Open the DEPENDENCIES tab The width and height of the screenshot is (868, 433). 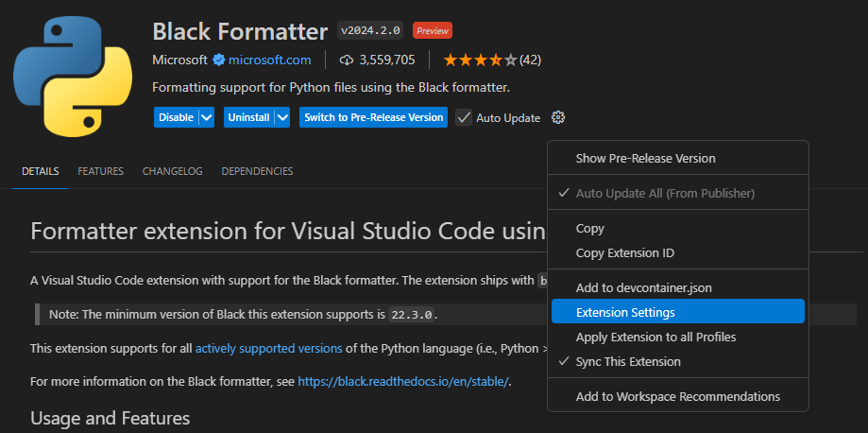258,171
